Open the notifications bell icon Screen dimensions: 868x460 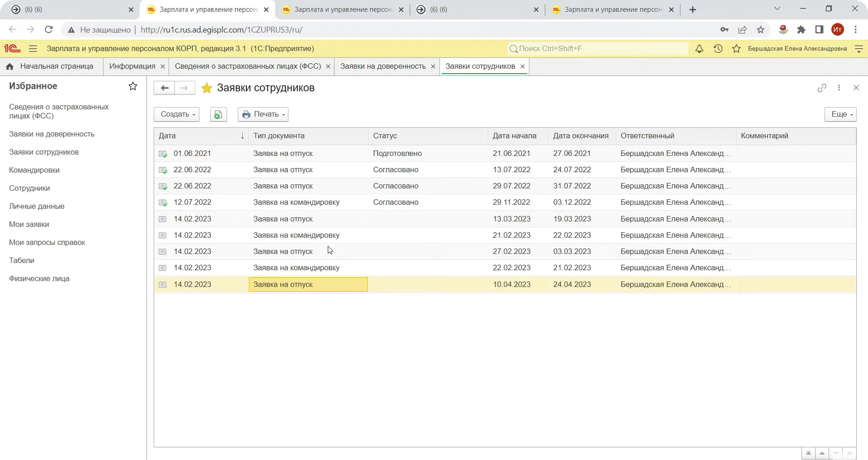[699, 49]
